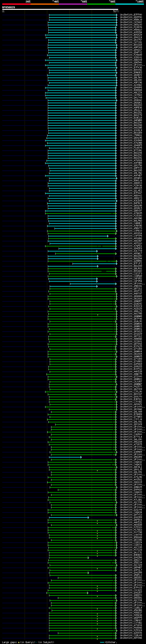Open hit UniRef100_A5HKJ9
Screen dimensions: 146x644
click(x=131, y=20)
